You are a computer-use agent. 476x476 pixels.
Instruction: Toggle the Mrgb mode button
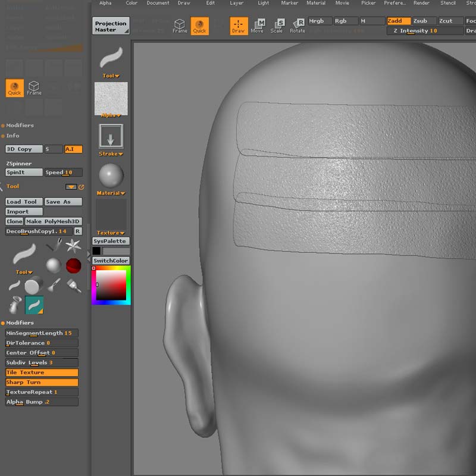pyautogui.click(x=320, y=21)
